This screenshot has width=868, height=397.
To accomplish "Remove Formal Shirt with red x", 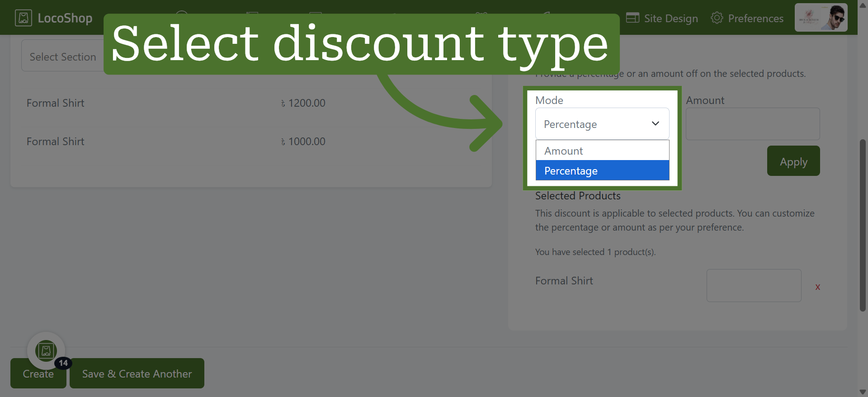I will tap(817, 287).
